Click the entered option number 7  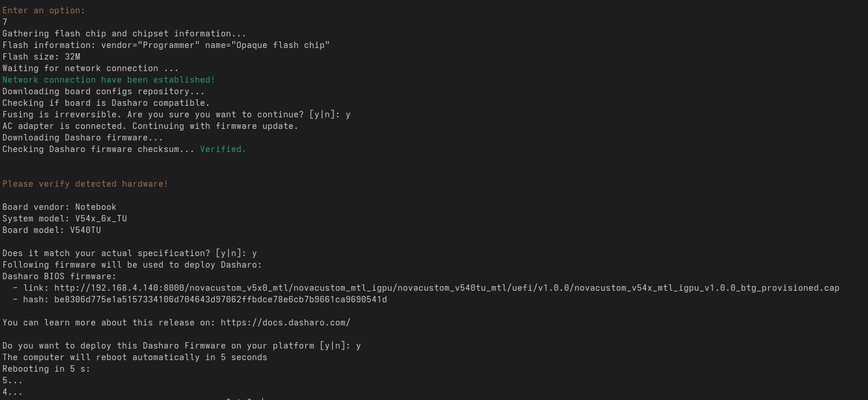pos(5,22)
